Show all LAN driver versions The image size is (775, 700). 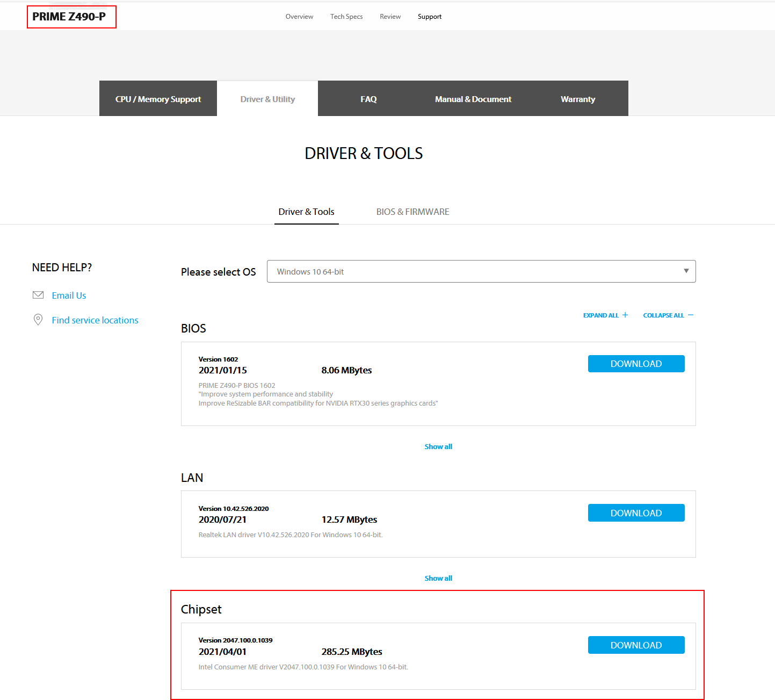[438, 578]
